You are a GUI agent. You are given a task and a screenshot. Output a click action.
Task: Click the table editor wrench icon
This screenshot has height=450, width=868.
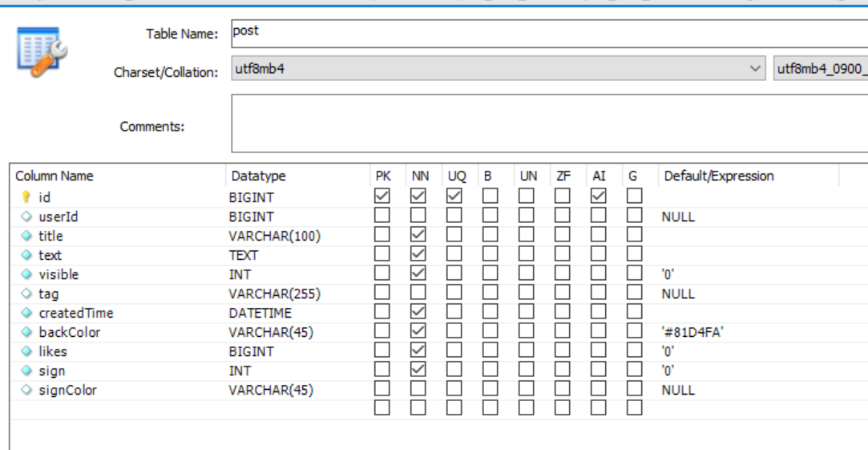pos(42,51)
